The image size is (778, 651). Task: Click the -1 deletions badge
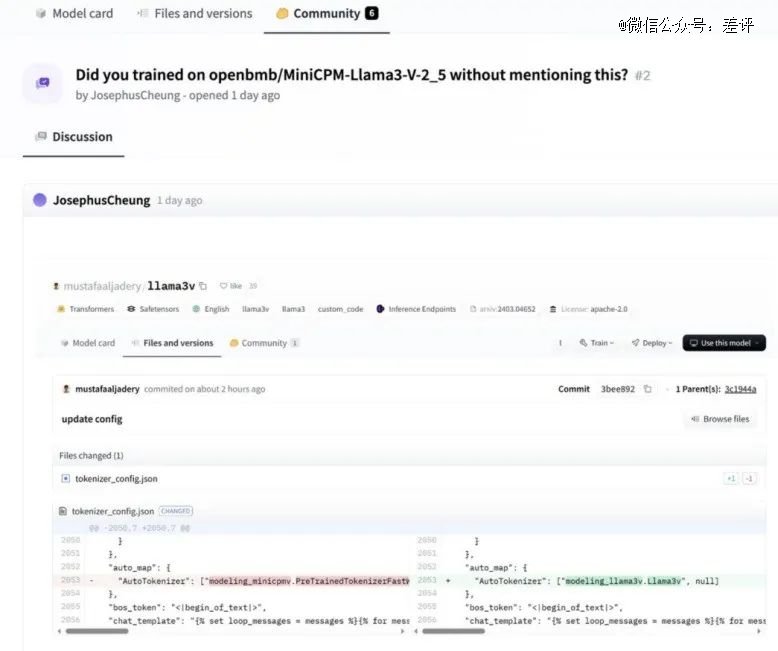tap(749, 479)
